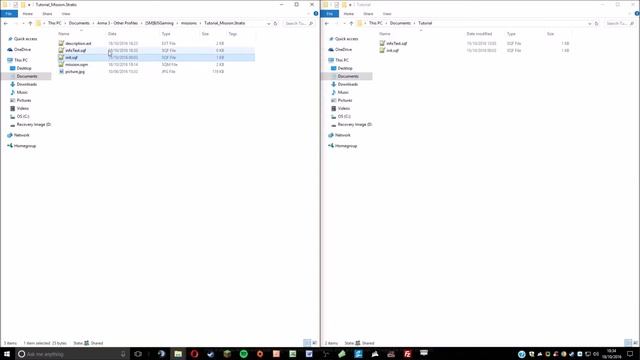
Task: Open the Home tab in right Tutorial window
Action: pos(349,14)
